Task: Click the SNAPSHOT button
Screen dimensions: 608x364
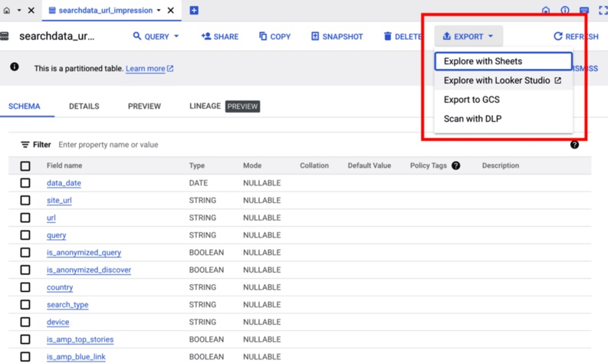Action: click(337, 37)
